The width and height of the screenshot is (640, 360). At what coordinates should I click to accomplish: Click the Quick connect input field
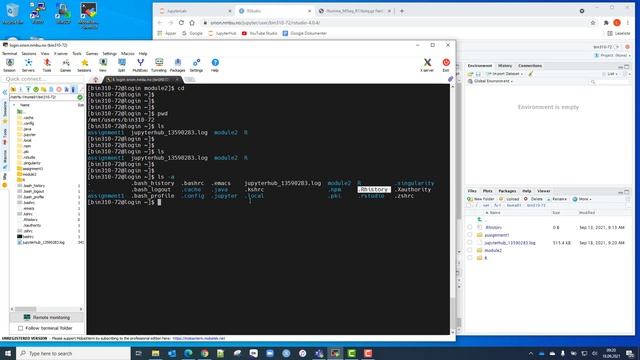[x=42, y=79]
